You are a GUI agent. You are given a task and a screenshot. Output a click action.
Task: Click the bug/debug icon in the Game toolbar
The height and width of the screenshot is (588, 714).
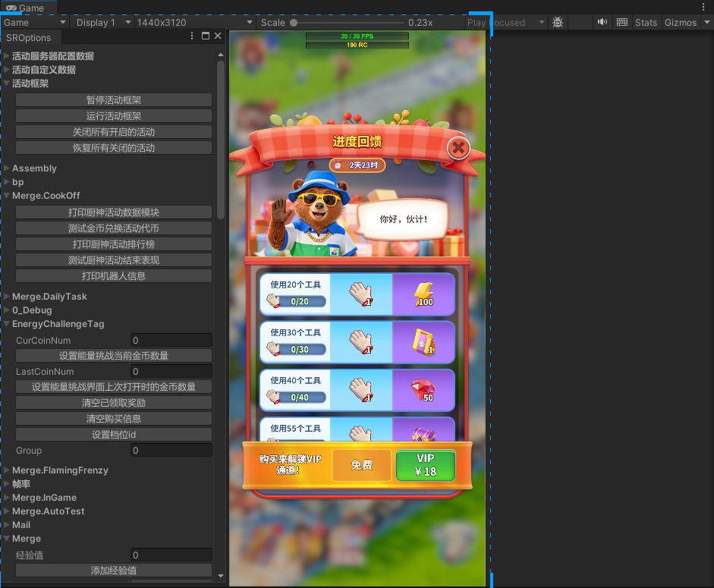[x=558, y=23]
